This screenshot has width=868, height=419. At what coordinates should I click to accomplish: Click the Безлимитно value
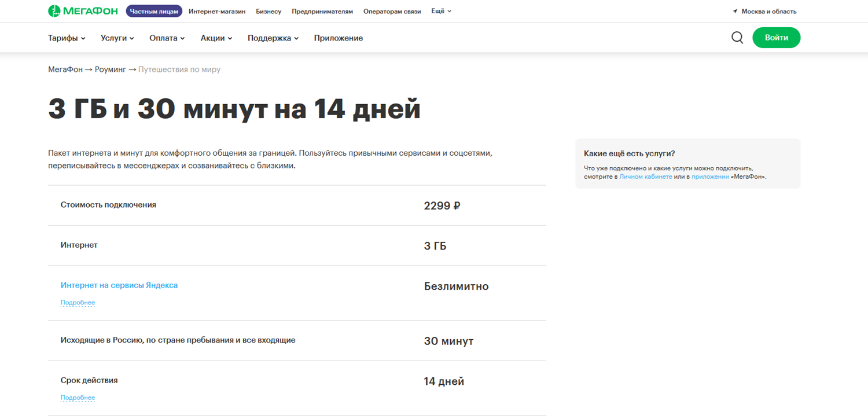click(457, 286)
